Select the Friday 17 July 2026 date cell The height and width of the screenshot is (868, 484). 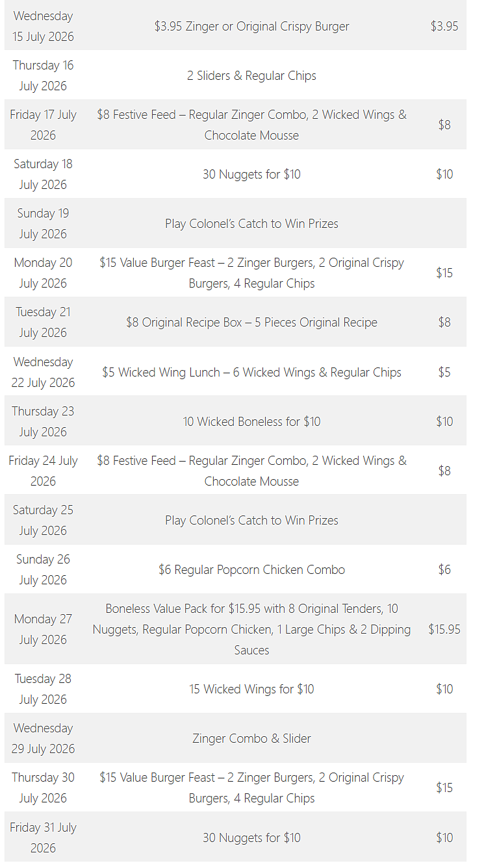click(43, 125)
